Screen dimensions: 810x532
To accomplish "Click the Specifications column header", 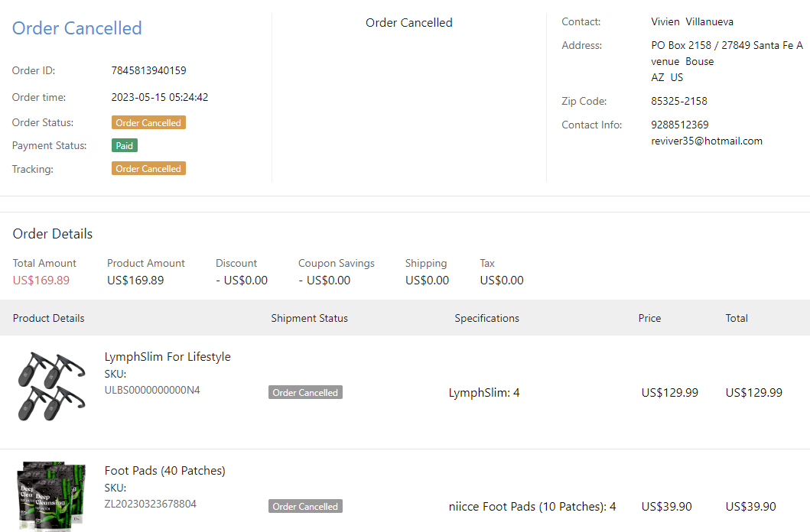I will click(486, 318).
